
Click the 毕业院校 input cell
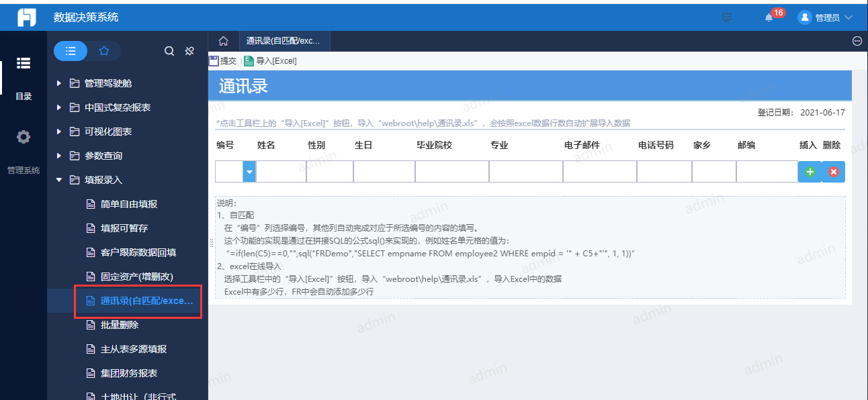[x=452, y=172]
